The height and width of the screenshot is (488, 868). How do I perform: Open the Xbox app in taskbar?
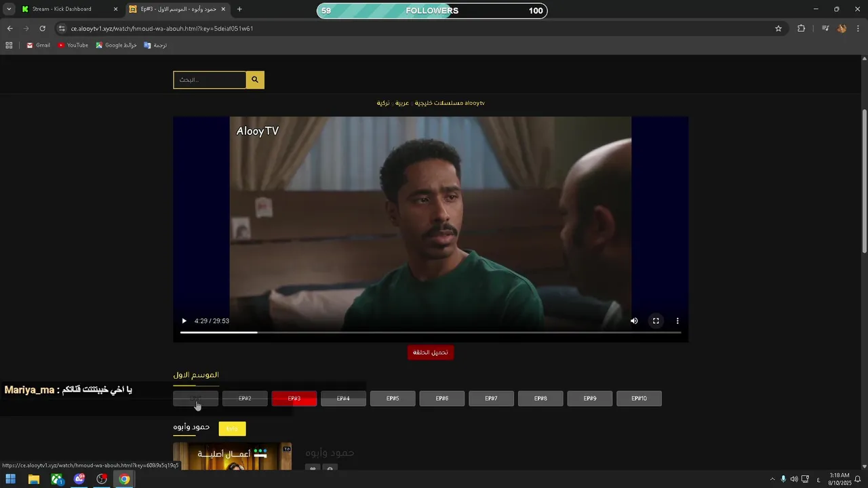point(57,479)
